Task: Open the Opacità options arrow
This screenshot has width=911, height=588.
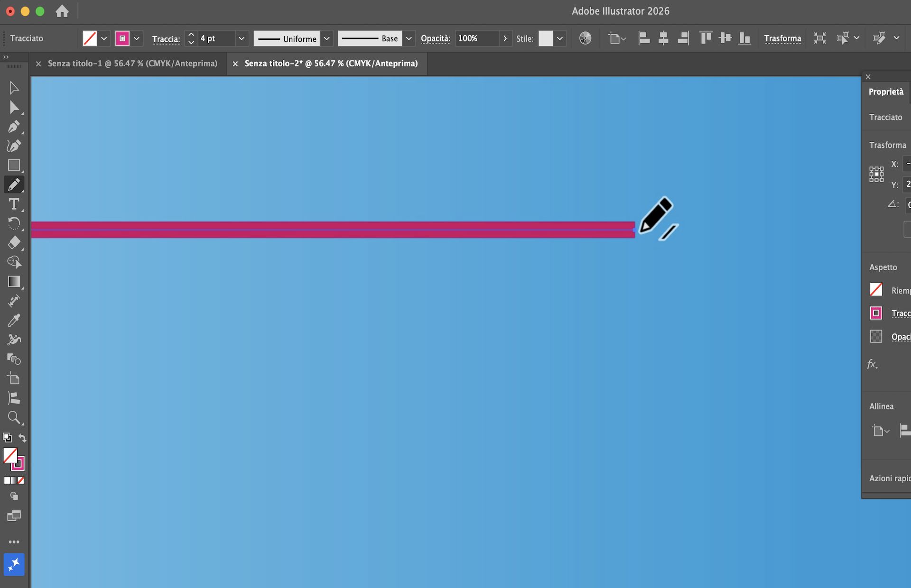Action: pos(505,38)
